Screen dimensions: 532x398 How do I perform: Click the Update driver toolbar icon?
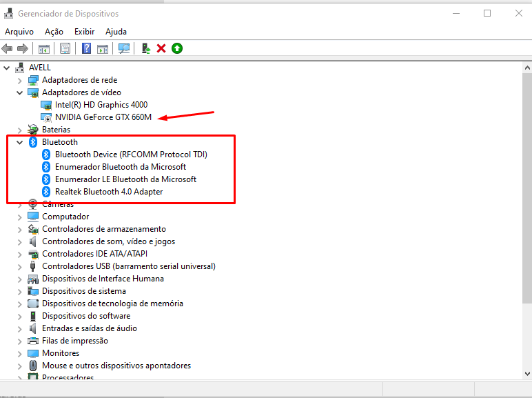point(146,48)
